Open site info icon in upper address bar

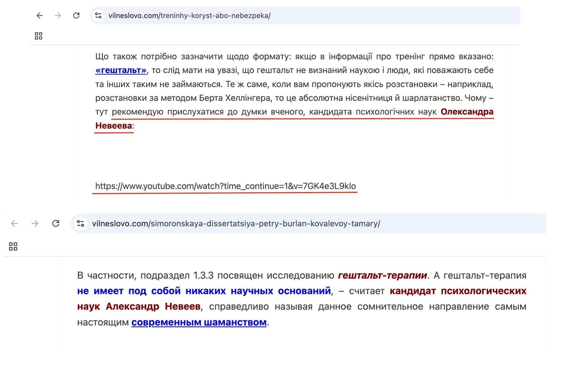98,15
